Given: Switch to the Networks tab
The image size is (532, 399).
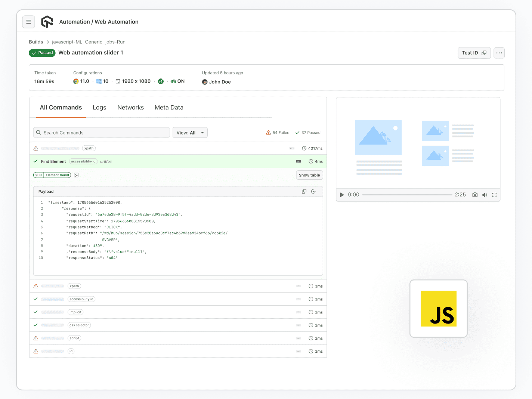Looking at the screenshot, I should click(x=130, y=108).
